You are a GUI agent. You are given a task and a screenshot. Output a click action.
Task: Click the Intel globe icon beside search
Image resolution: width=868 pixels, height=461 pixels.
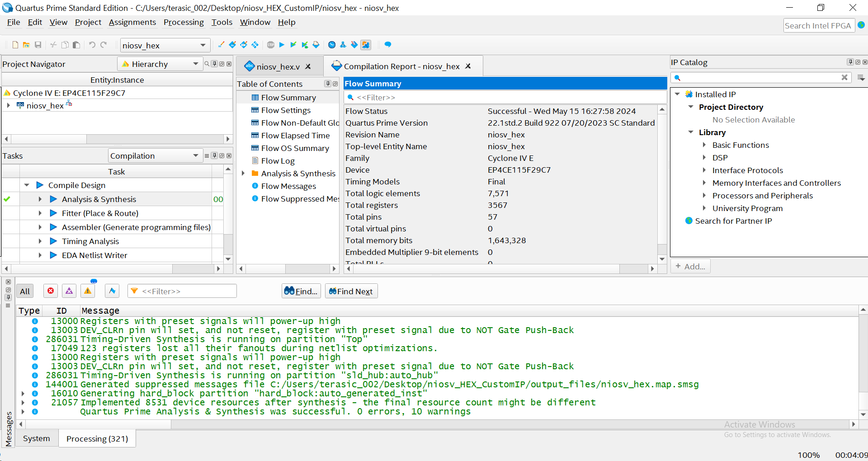pyautogui.click(x=862, y=25)
